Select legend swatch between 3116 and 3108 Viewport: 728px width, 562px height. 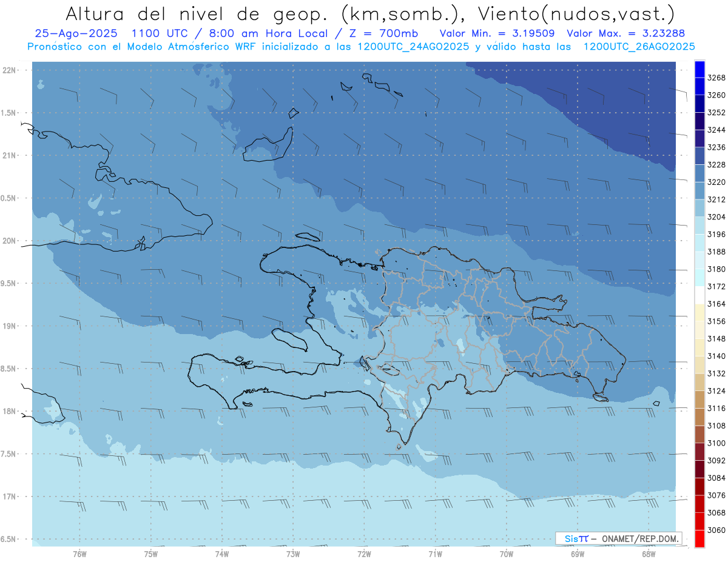pyautogui.click(x=699, y=417)
